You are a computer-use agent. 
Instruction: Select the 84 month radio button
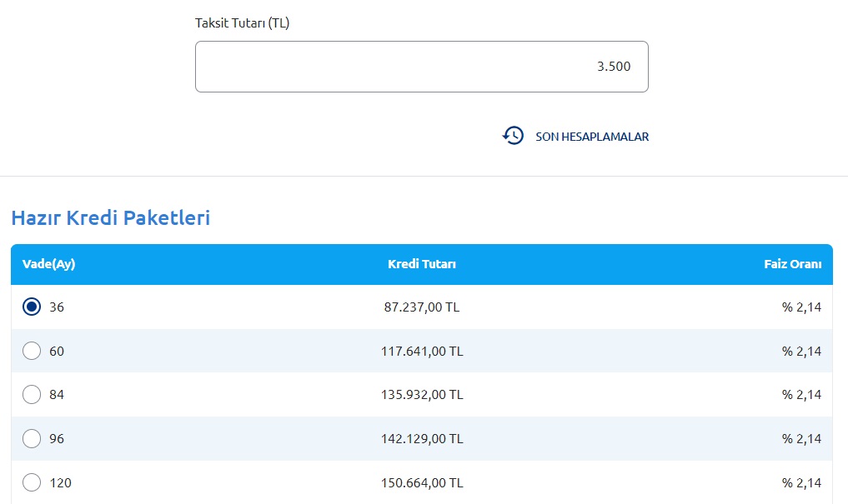point(32,394)
